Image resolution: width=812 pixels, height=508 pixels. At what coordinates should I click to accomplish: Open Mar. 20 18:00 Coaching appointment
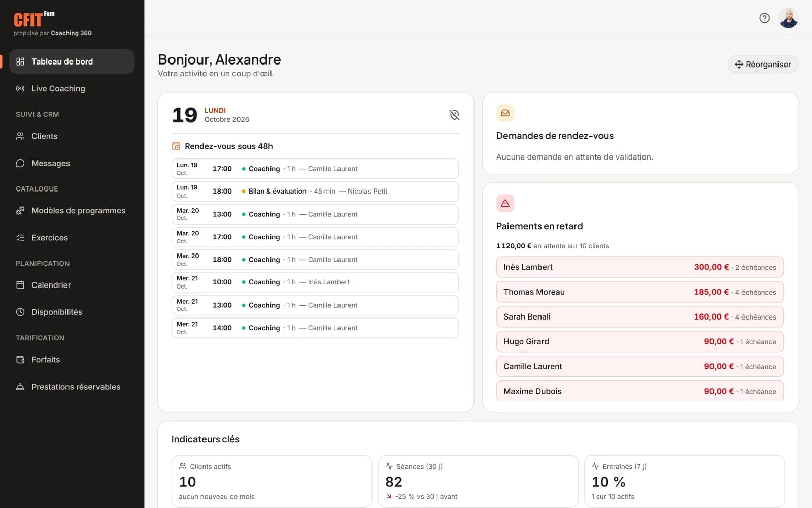coord(315,260)
